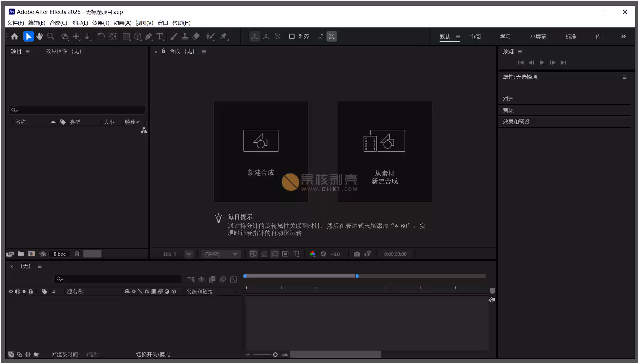Select the Hand tool
This screenshot has width=639, height=364.
pyautogui.click(x=40, y=37)
